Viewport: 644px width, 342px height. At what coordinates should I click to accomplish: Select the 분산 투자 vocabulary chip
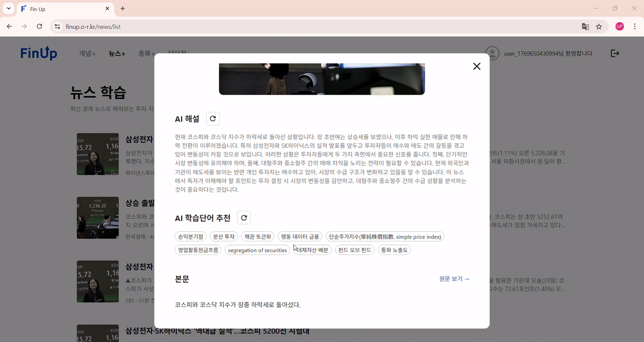pyautogui.click(x=223, y=236)
